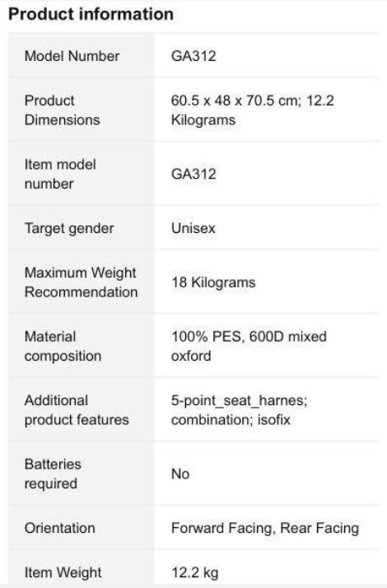Screen dimensions: 387x588
Task: Click the 18 Kilograms value
Action: [213, 282]
